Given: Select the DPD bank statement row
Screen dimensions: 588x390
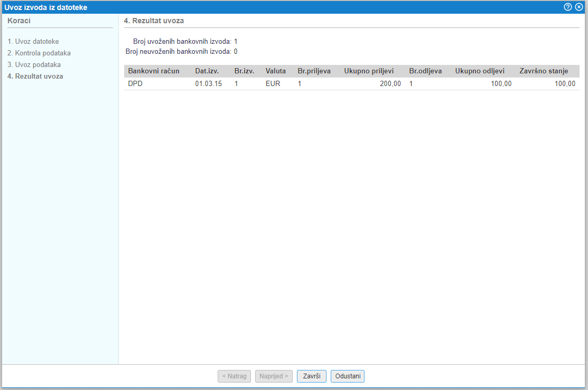Looking at the screenshot, I should [x=351, y=84].
